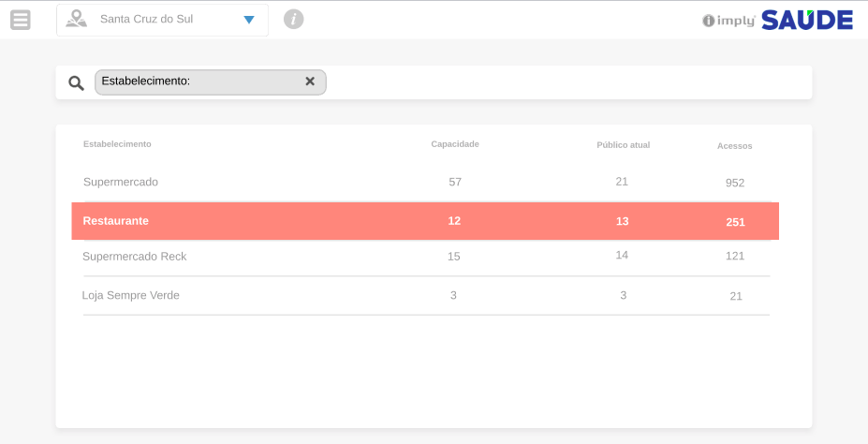Select the Supermercado row
The height and width of the screenshot is (444, 868).
click(x=121, y=182)
